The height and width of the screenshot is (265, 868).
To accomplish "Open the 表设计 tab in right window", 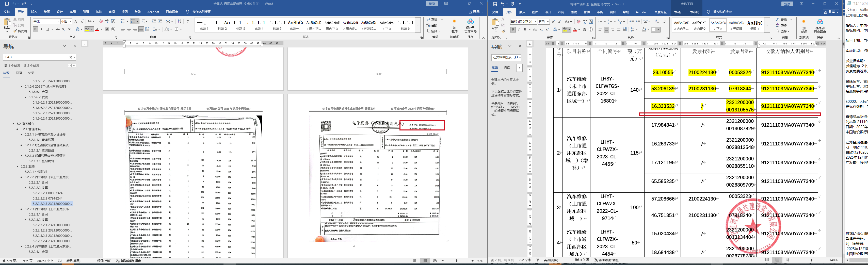I will coord(678,12).
